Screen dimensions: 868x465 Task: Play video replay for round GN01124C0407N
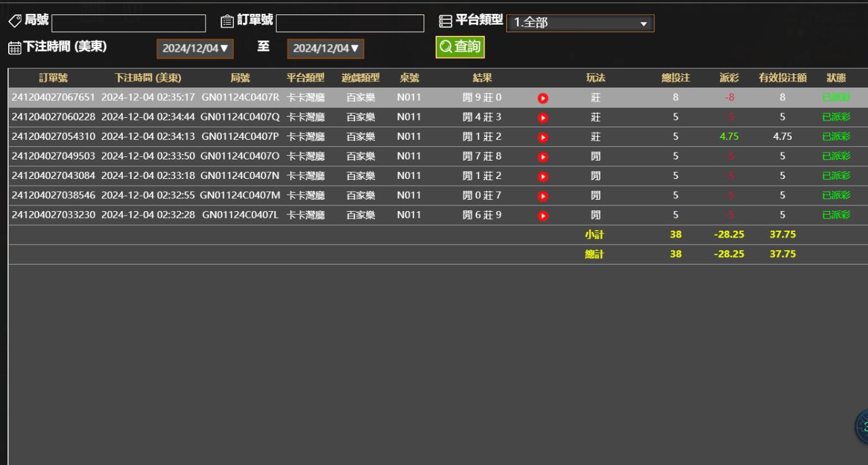click(543, 176)
